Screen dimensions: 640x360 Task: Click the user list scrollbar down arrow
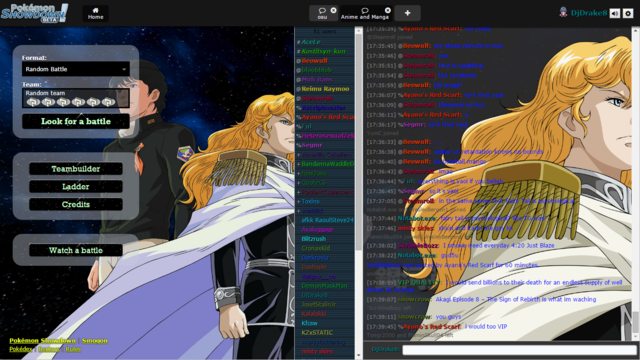pyautogui.click(x=359, y=355)
